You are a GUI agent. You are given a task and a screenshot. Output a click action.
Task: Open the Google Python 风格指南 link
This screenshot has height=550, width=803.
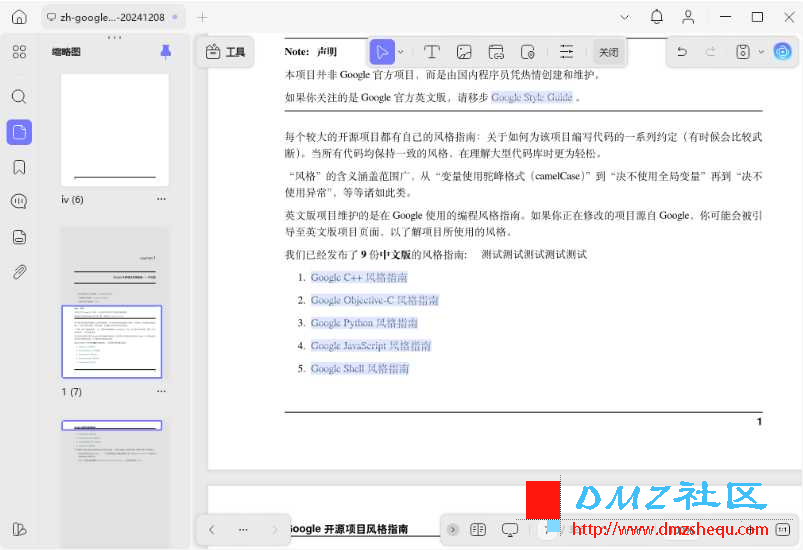[x=364, y=323]
